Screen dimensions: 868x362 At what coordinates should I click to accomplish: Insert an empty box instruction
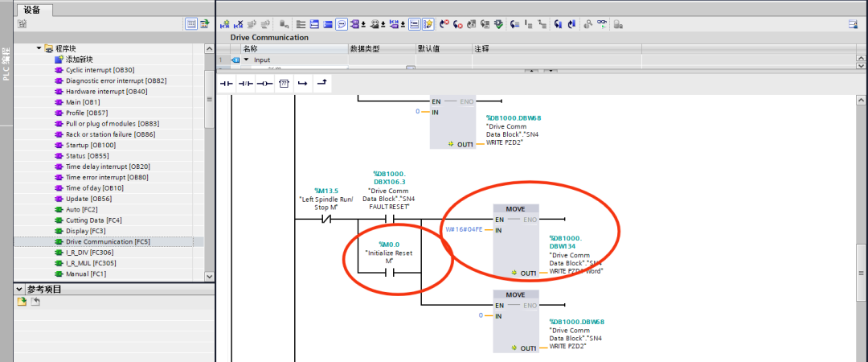point(284,83)
